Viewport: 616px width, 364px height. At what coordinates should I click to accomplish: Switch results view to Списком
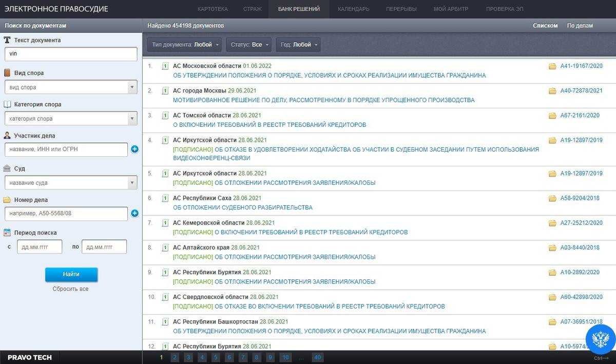pyautogui.click(x=545, y=26)
